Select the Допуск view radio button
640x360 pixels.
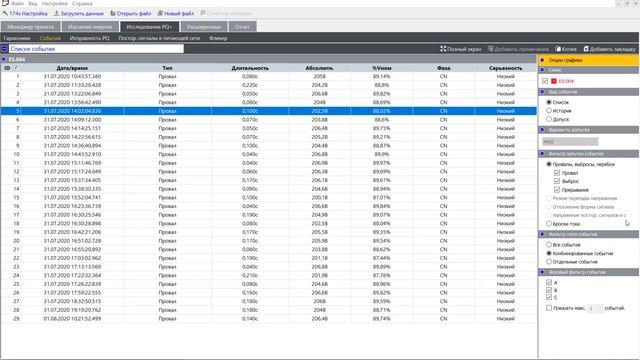click(x=549, y=119)
